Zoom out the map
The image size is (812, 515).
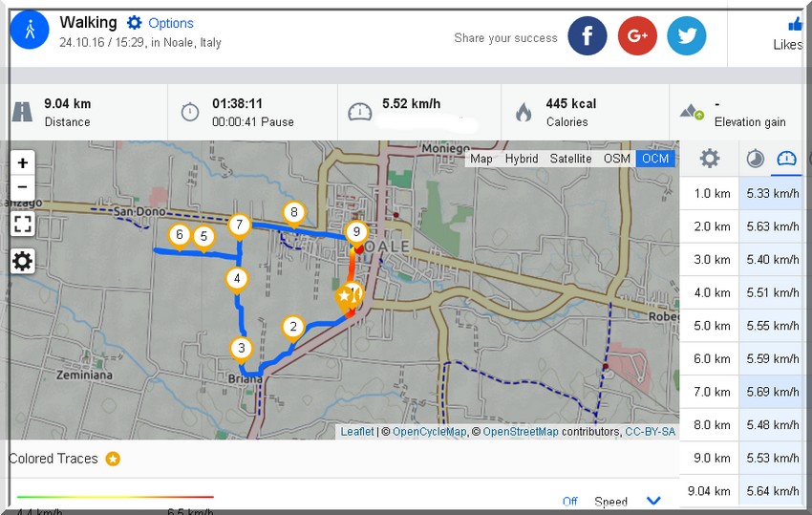tap(23, 187)
